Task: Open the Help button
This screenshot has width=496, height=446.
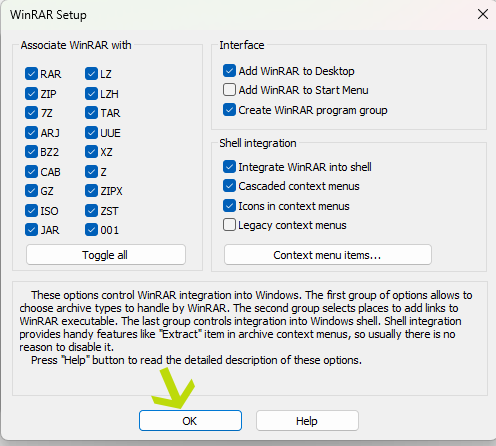Action: coord(307,421)
